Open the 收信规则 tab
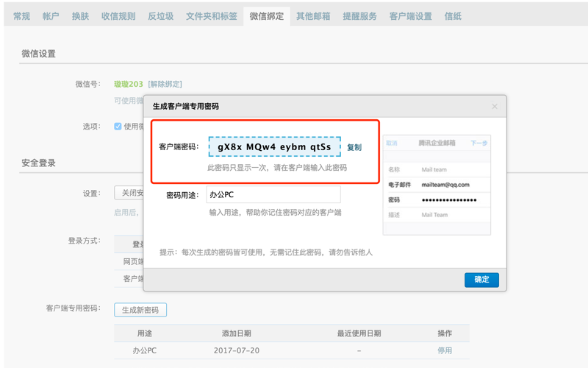The width and height of the screenshot is (588, 368). 118,16
